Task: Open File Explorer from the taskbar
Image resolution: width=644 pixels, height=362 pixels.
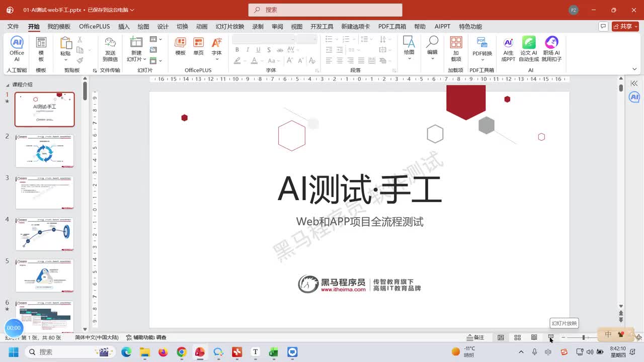Action: tap(144, 352)
